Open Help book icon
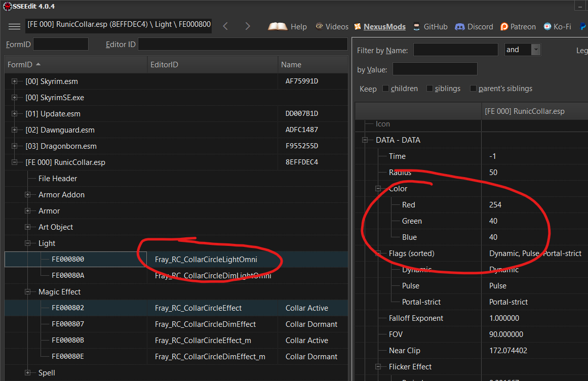This screenshot has height=381, width=588. pyautogui.click(x=278, y=26)
